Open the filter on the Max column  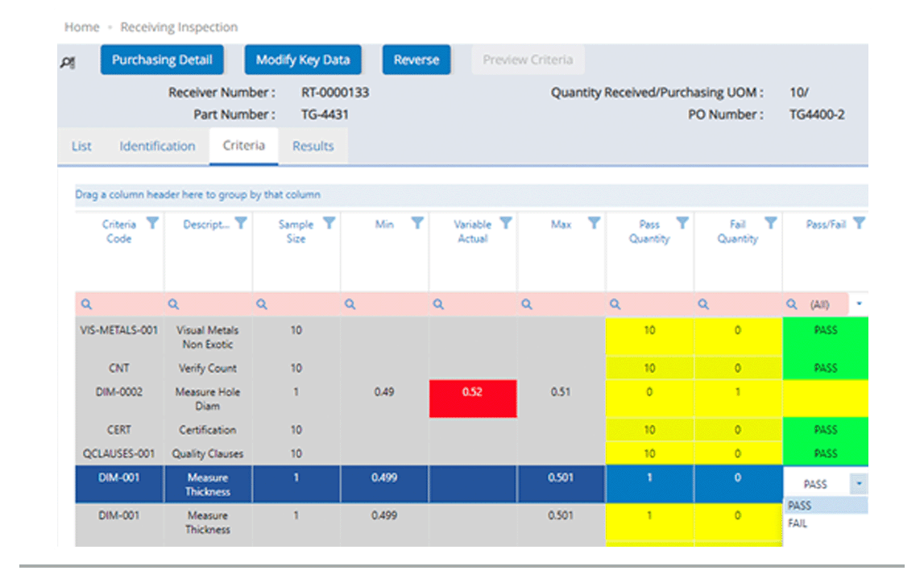[595, 224]
